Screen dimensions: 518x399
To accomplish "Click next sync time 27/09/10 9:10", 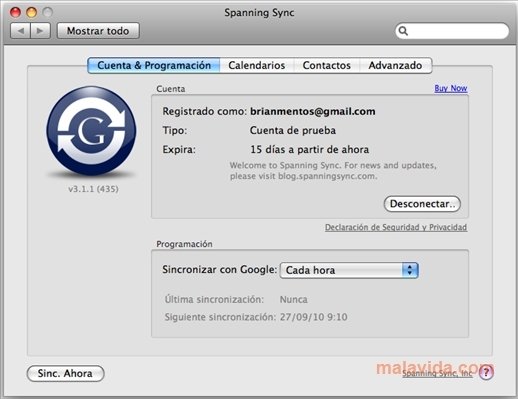I will pyautogui.click(x=314, y=317).
